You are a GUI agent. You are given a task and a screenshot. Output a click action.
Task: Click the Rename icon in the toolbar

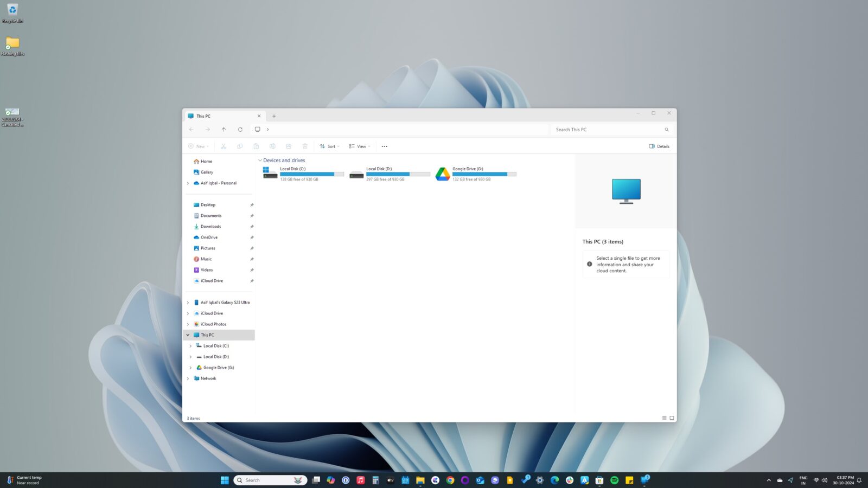pos(272,146)
